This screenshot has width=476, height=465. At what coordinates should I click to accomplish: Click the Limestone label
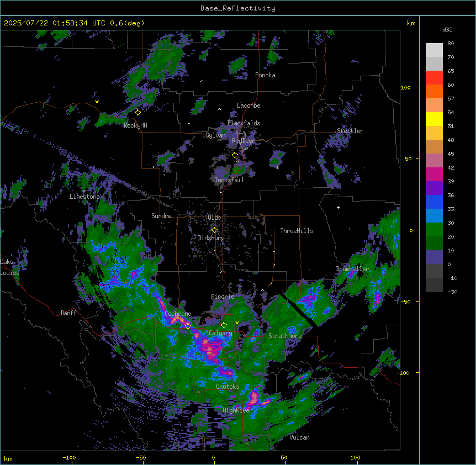click(84, 197)
